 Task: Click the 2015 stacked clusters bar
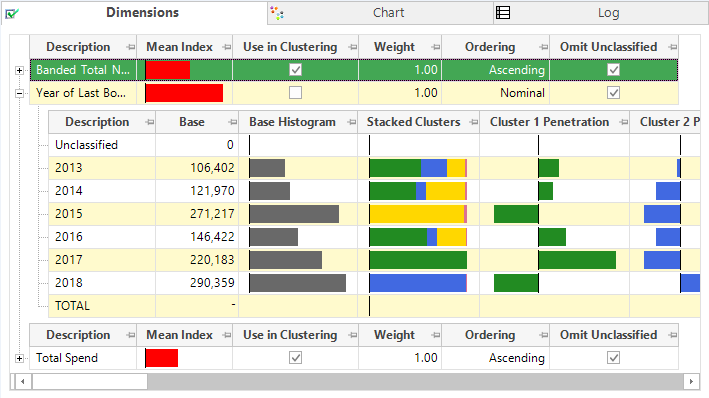click(x=418, y=214)
